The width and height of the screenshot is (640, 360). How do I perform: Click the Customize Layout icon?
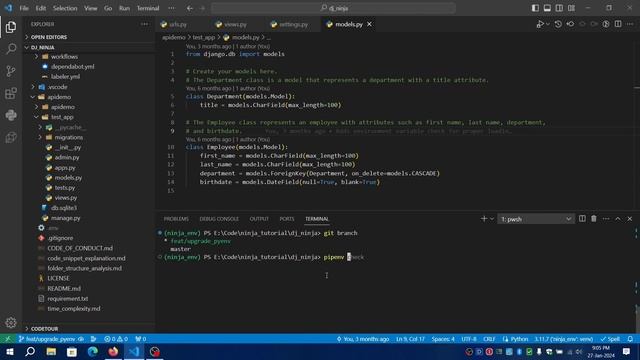[x=571, y=8]
